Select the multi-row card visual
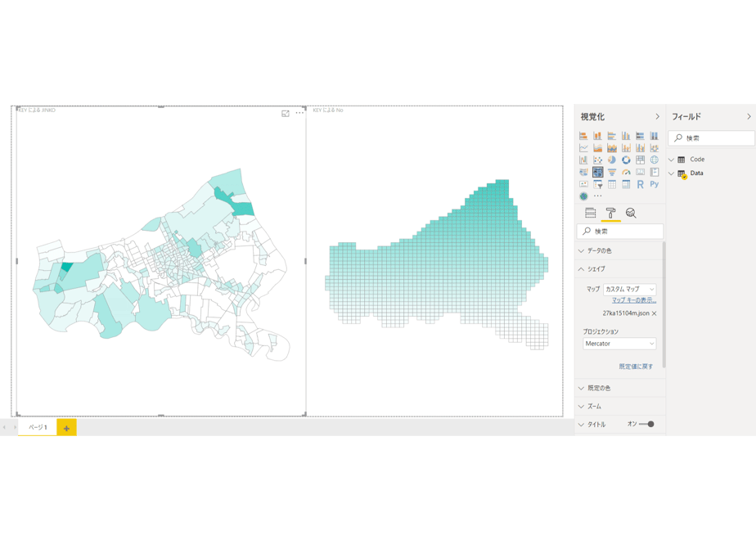The image size is (756, 540). 655,172
